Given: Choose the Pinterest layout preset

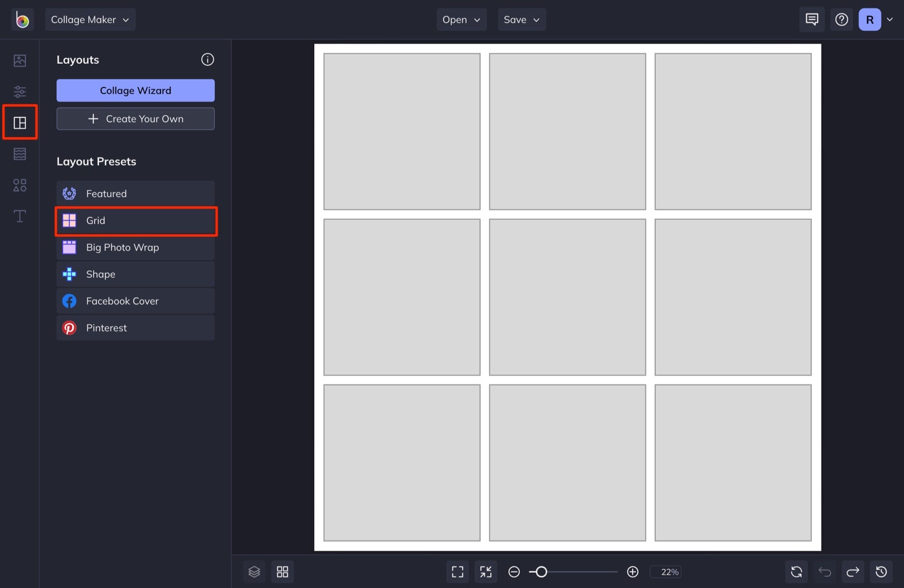Looking at the screenshot, I should pyautogui.click(x=135, y=328).
